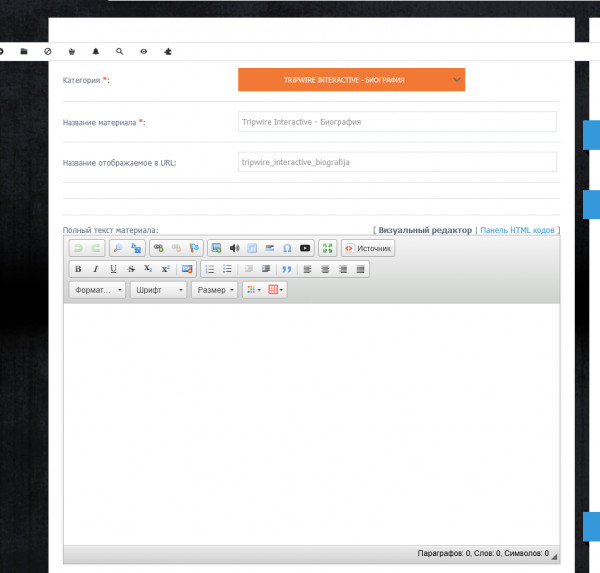Insert horizontal line in editor

[x=270, y=248]
